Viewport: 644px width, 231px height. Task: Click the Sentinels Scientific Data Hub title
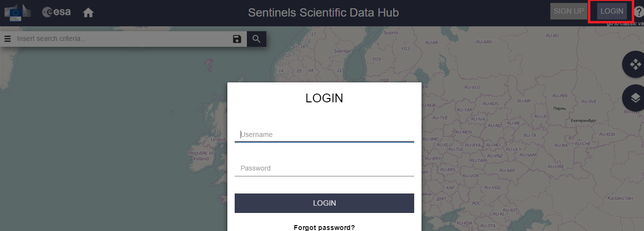click(x=323, y=12)
